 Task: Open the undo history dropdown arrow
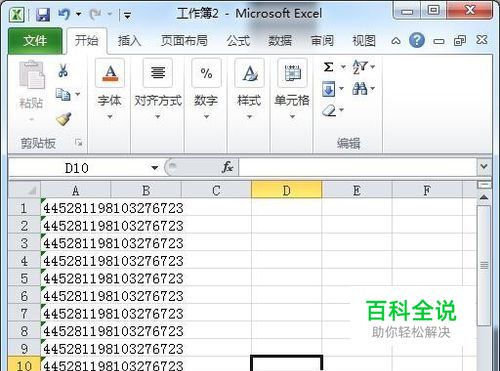coord(78,14)
